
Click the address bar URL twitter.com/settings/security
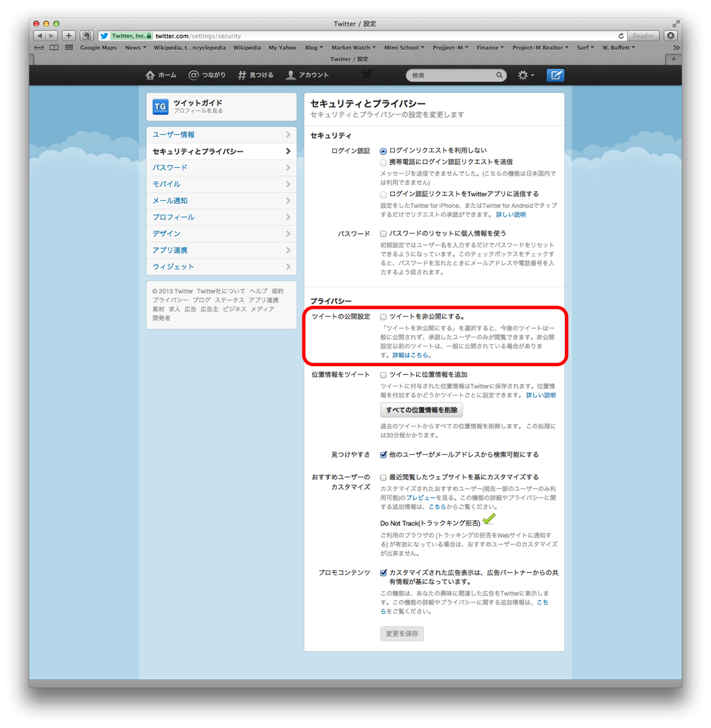click(x=198, y=36)
